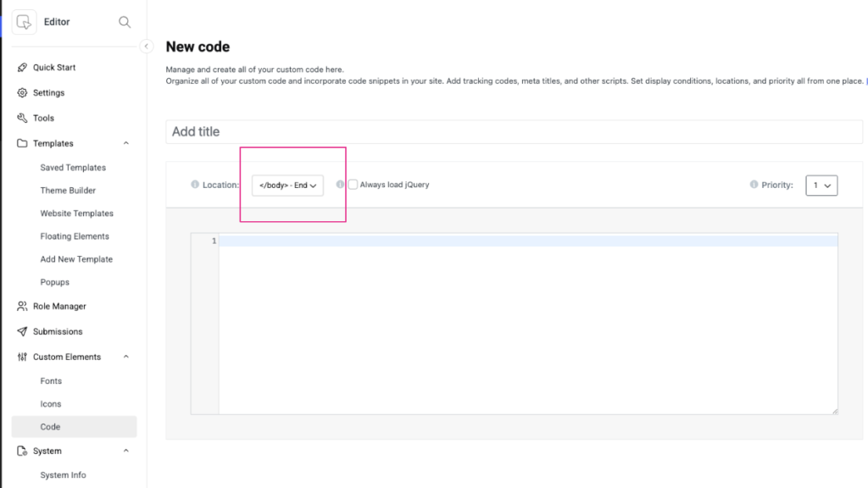Open Theme Builder
Image resolution: width=868 pixels, height=488 pixels.
coord(68,191)
